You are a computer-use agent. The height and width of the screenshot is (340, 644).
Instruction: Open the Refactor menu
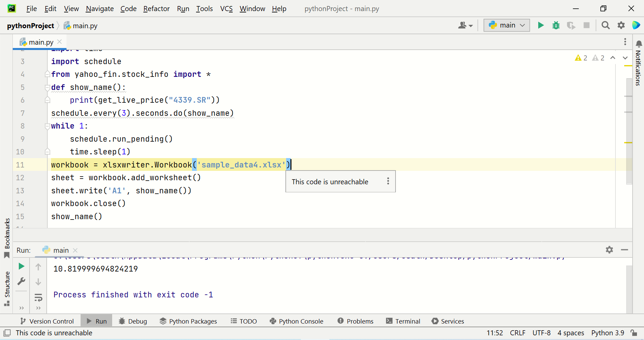[156, 9]
